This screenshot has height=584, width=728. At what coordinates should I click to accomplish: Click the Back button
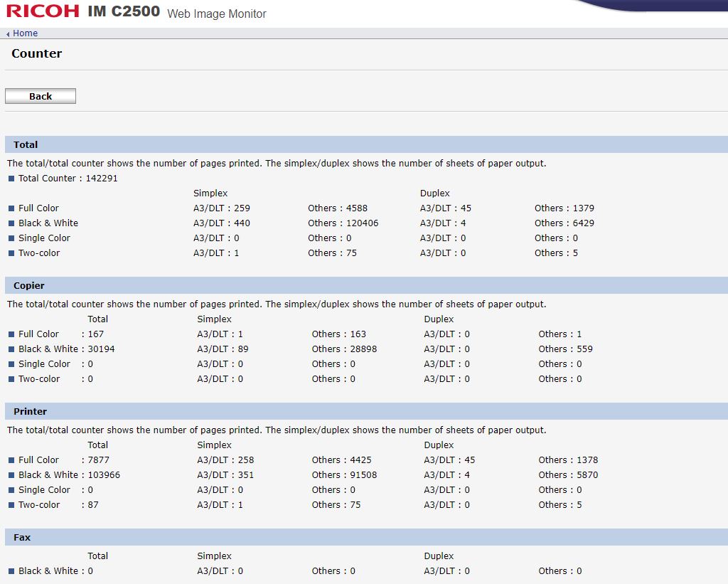click(x=41, y=96)
